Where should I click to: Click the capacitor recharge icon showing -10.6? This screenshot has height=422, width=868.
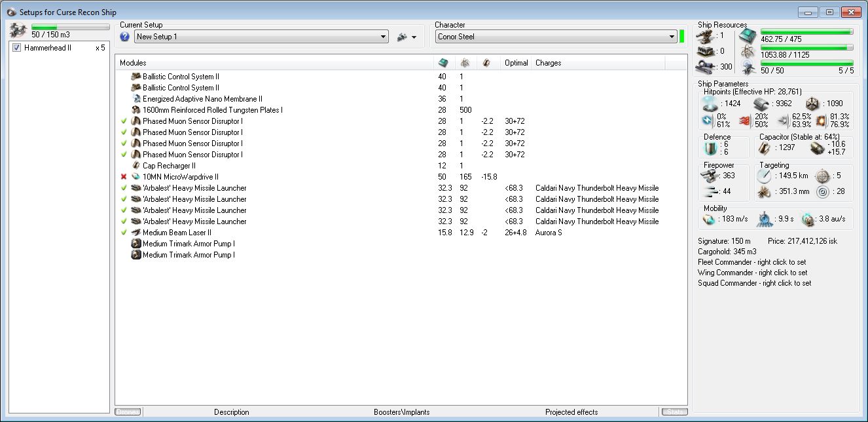(818, 148)
